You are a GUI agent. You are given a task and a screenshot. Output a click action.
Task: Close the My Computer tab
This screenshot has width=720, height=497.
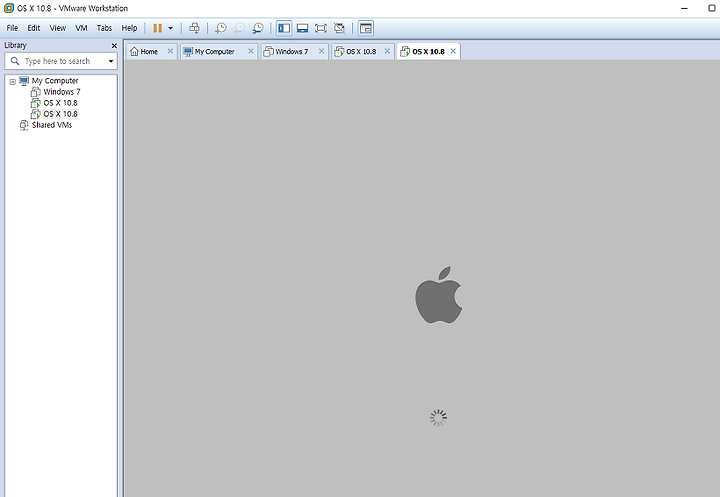point(251,51)
